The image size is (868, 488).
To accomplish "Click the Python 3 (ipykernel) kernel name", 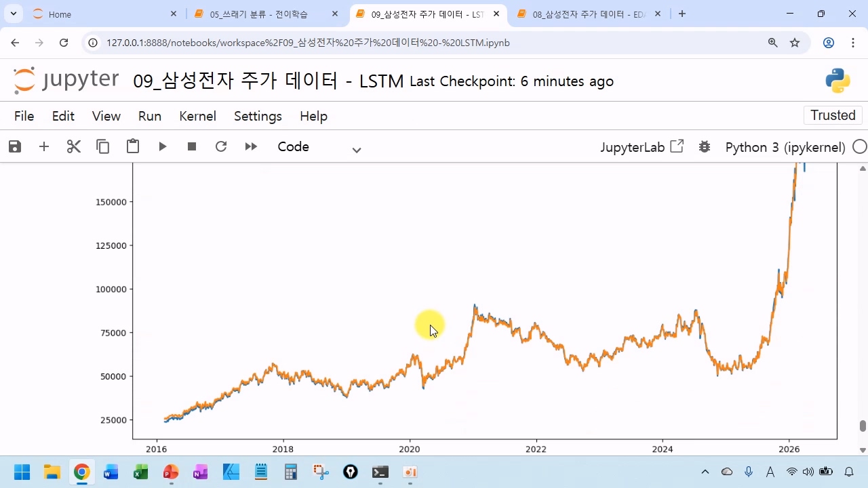I will pyautogui.click(x=785, y=147).
